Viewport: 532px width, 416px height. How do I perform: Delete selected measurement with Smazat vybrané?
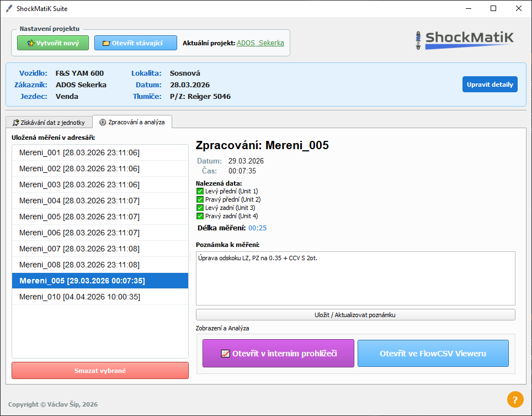(x=100, y=371)
